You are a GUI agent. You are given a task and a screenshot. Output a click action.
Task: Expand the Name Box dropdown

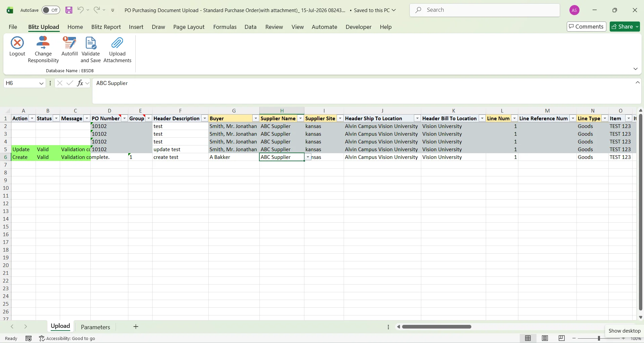tap(41, 83)
